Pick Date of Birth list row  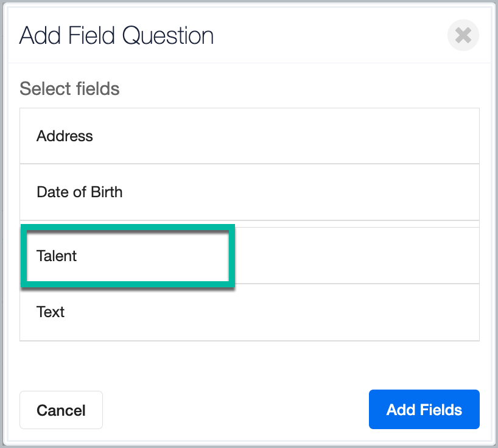(x=249, y=192)
